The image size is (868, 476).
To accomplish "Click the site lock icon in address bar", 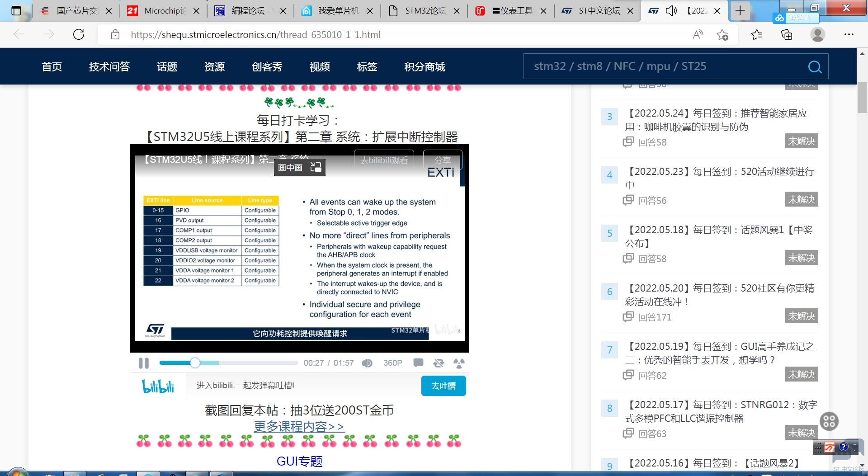I will 115,34.
